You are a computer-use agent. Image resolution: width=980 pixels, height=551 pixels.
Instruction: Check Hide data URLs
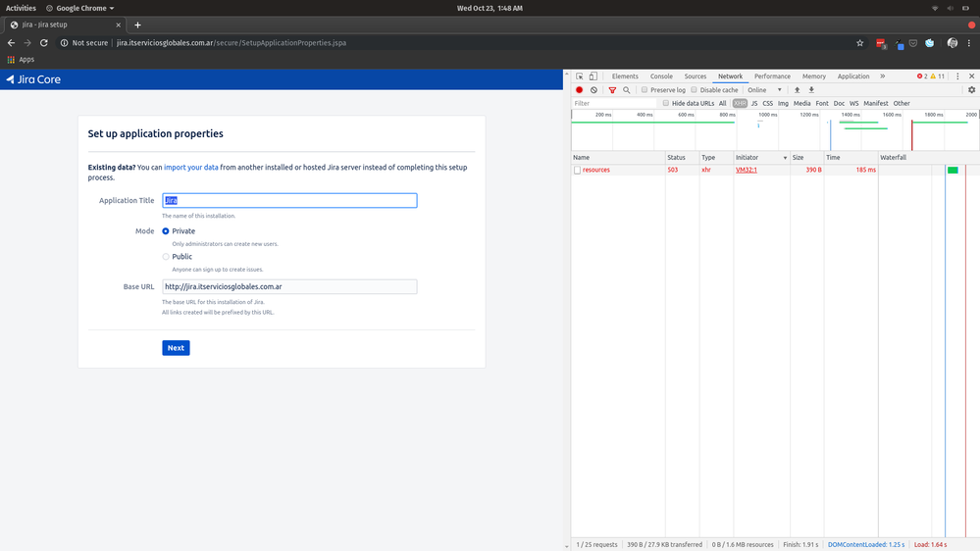tap(666, 104)
